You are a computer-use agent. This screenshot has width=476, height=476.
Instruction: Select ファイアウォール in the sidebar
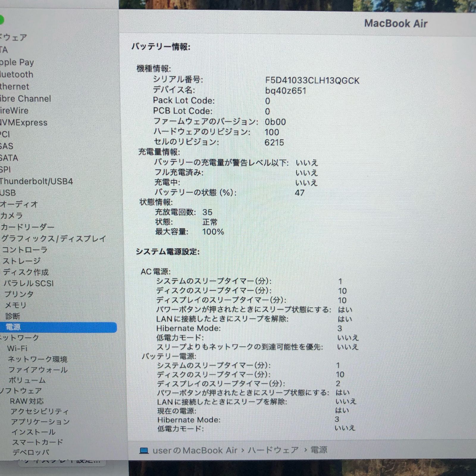(x=38, y=370)
